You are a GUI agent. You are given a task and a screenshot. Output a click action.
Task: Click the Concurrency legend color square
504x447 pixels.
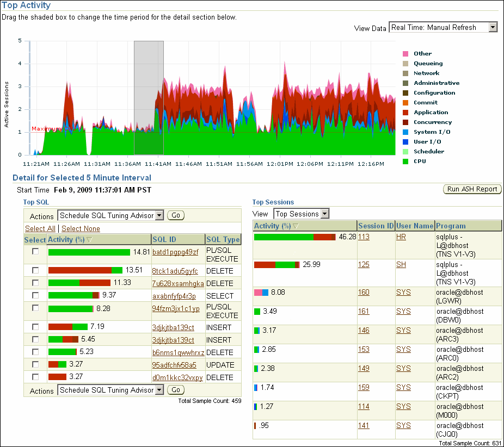coord(405,122)
